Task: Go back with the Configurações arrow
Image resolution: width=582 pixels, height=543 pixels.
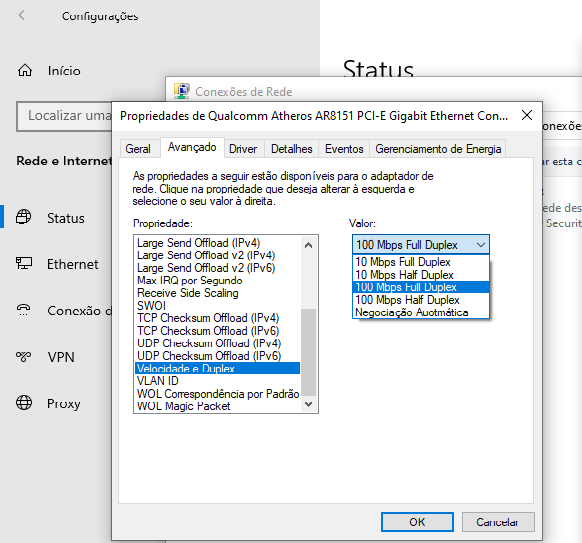Action: click(x=22, y=15)
